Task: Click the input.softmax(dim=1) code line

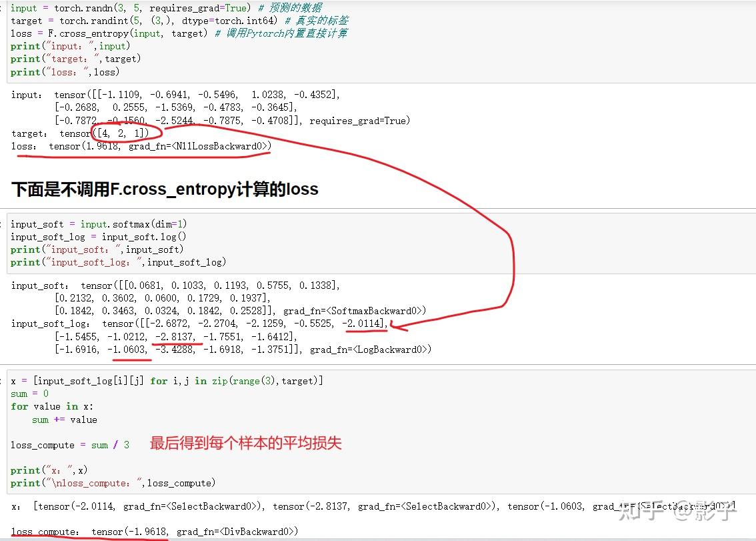Action: click(87, 223)
